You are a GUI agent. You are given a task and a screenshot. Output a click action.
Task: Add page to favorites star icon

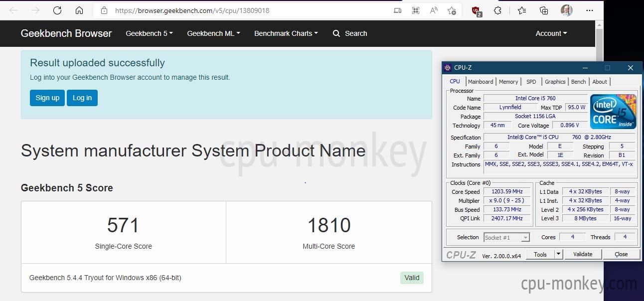452,10
